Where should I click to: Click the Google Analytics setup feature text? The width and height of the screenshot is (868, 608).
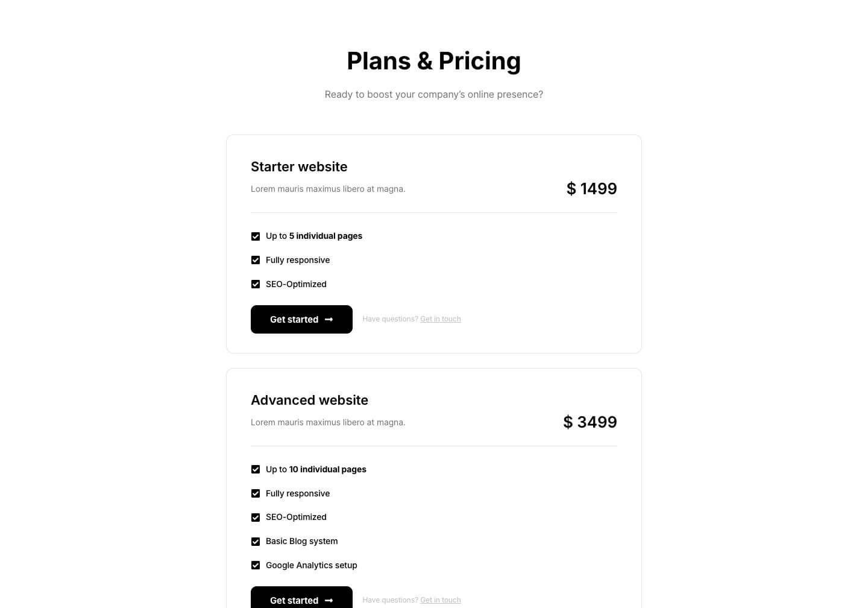point(312,565)
